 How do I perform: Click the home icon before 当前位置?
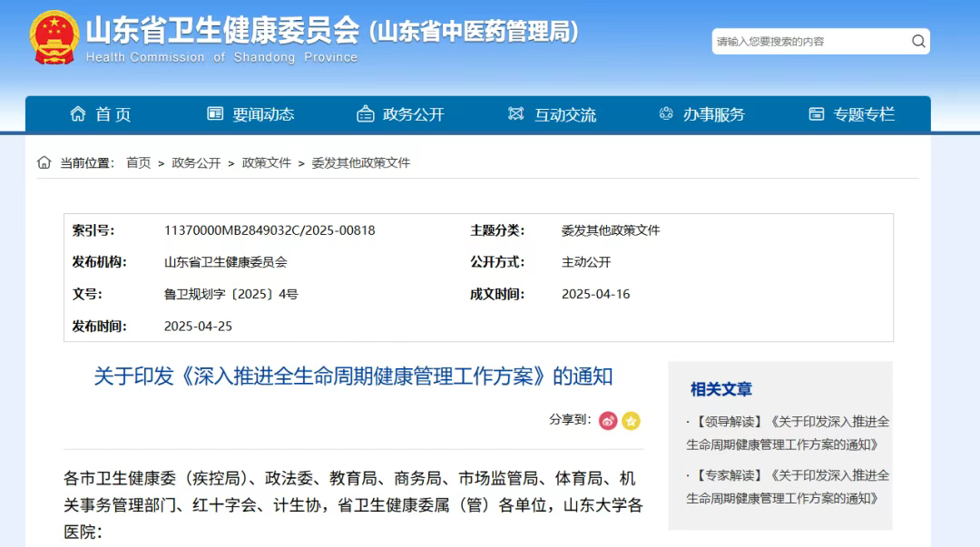click(44, 163)
